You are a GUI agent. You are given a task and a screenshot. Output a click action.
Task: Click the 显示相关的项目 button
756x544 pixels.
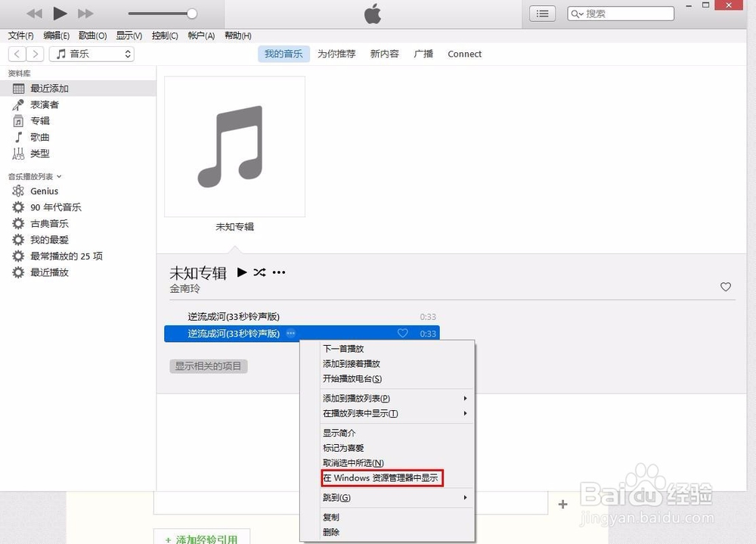208,365
